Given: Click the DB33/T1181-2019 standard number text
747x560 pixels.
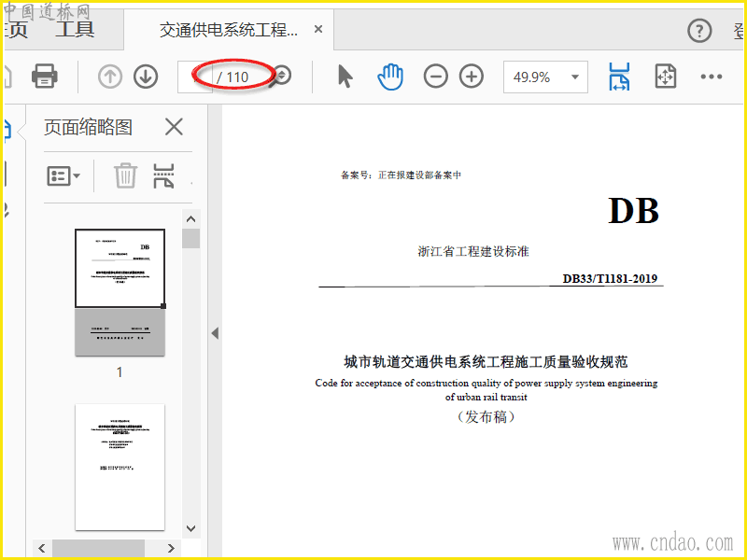Looking at the screenshot, I should point(610,278).
